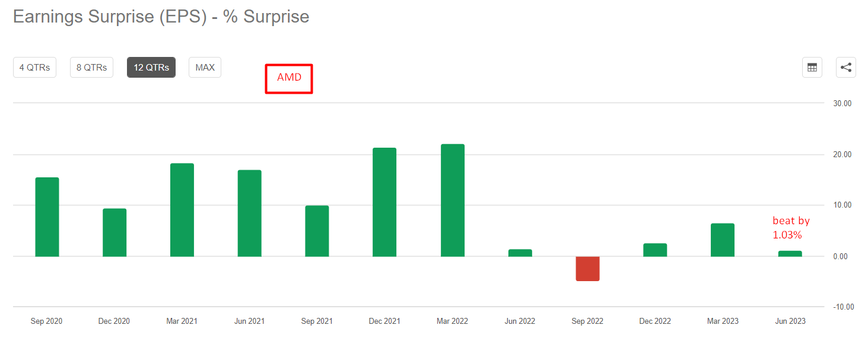The height and width of the screenshot is (344, 868).
Task: Click the highlighted 12 QTRs selection
Action: point(151,67)
